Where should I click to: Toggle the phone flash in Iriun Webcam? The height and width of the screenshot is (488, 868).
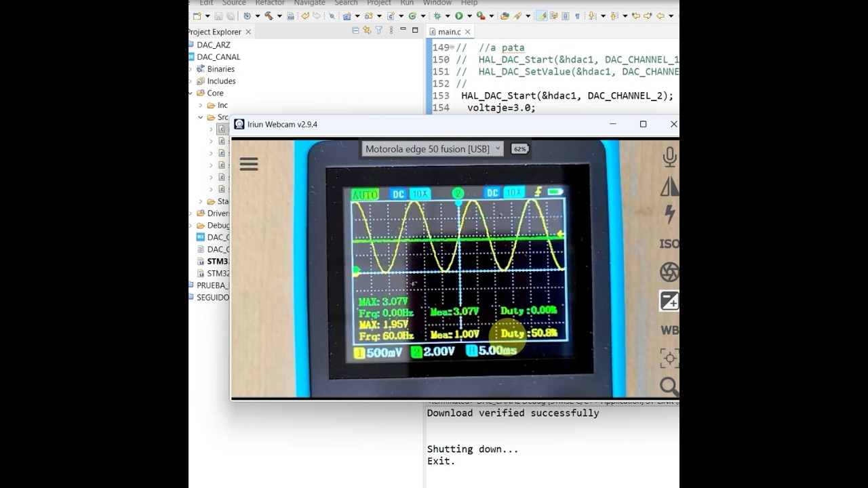pos(669,214)
